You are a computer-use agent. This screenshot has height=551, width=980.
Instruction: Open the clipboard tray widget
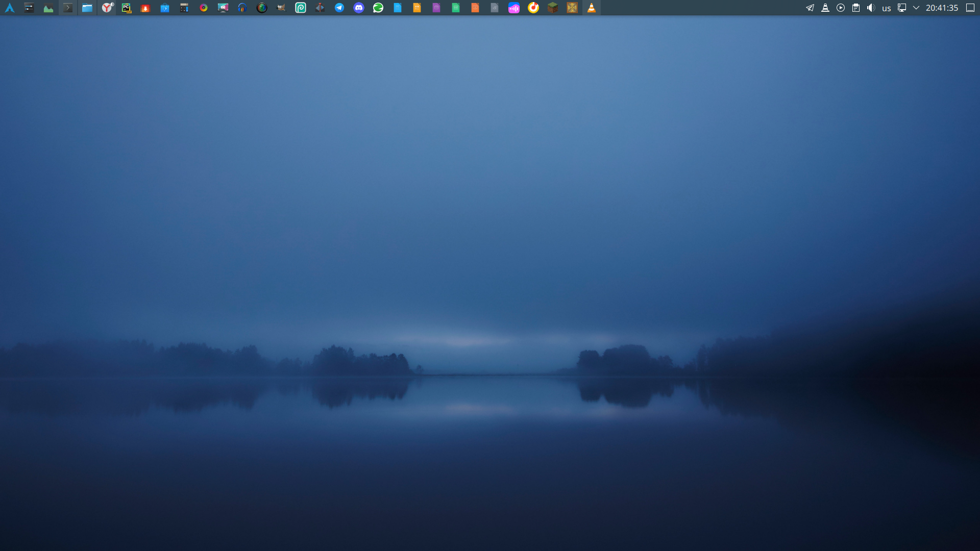coord(856,8)
